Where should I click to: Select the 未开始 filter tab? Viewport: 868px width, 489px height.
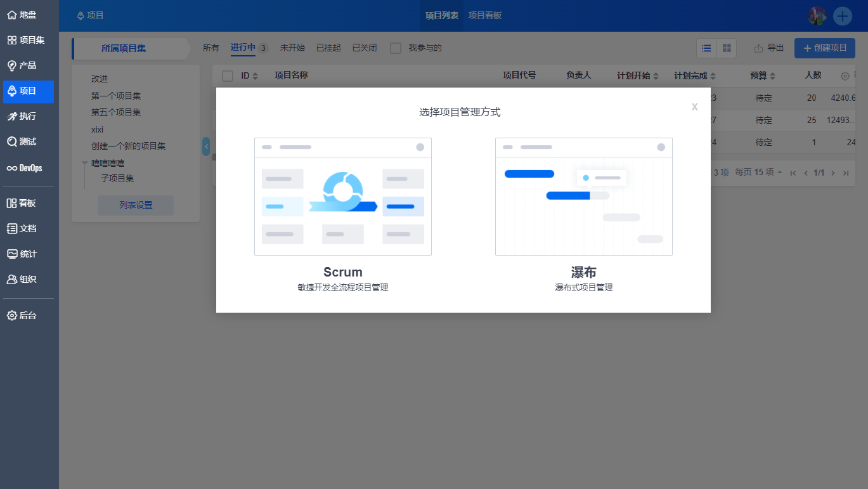(x=292, y=48)
